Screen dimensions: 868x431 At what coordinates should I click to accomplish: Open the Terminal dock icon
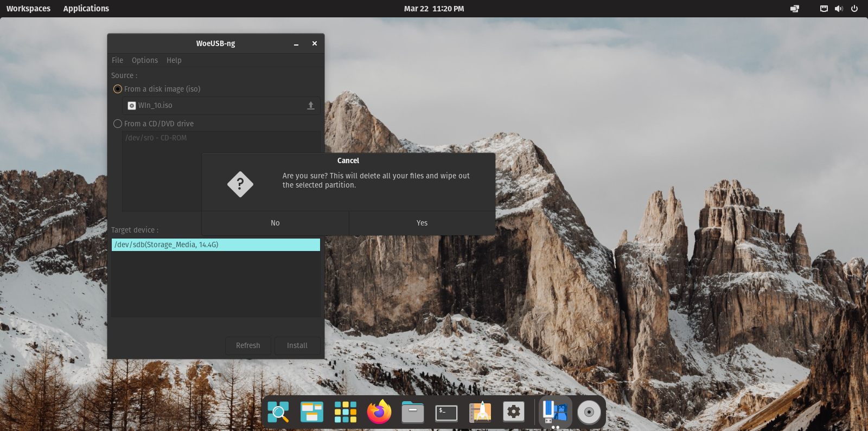[x=446, y=413]
